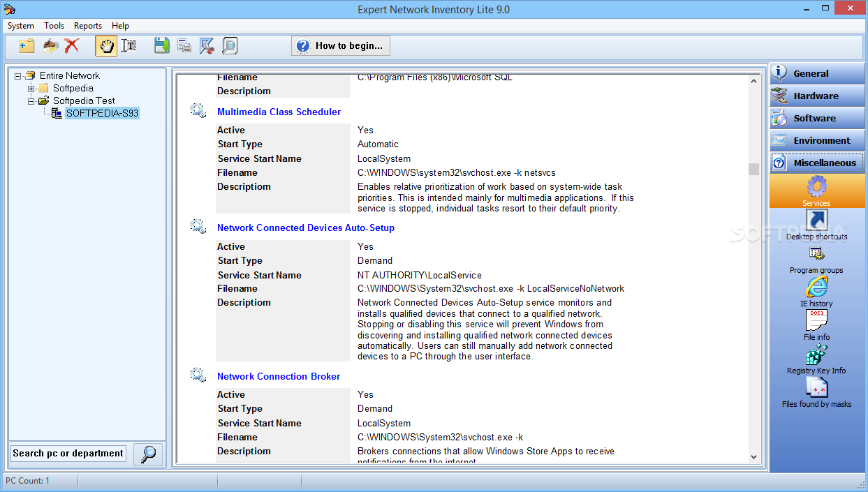Viewport: 868px width, 492px height.
Task: Click gear icon beside Network Connected Devices
Action: click(198, 226)
